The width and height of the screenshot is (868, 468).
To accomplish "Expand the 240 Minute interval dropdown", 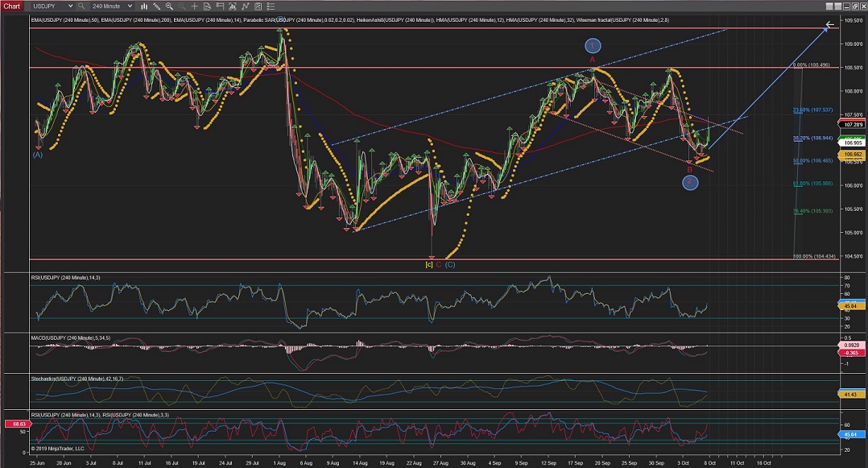I will tap(130, 6).
